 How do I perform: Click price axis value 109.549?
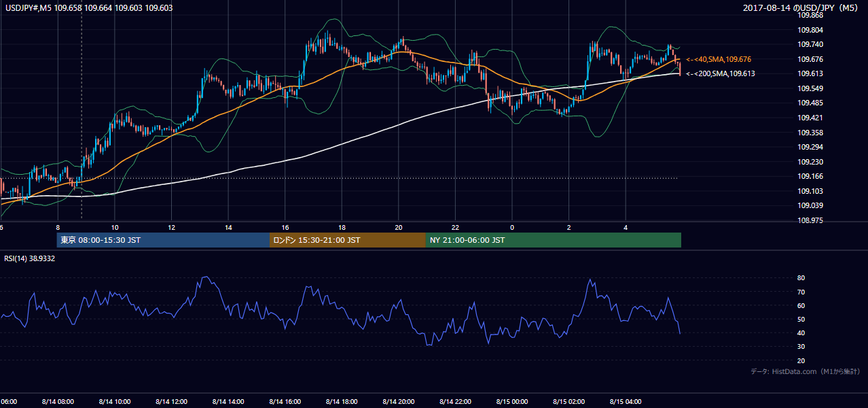tap(810, 88)
